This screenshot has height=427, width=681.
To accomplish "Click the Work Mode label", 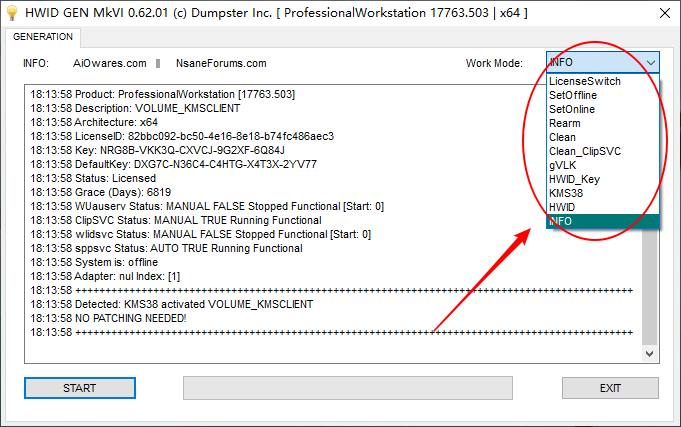I will click(494, 63).
